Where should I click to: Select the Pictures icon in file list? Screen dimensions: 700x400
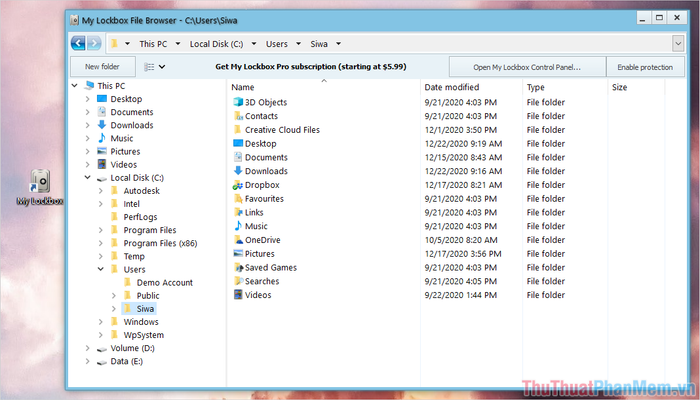pyautogui.click(x=238, y=254)
